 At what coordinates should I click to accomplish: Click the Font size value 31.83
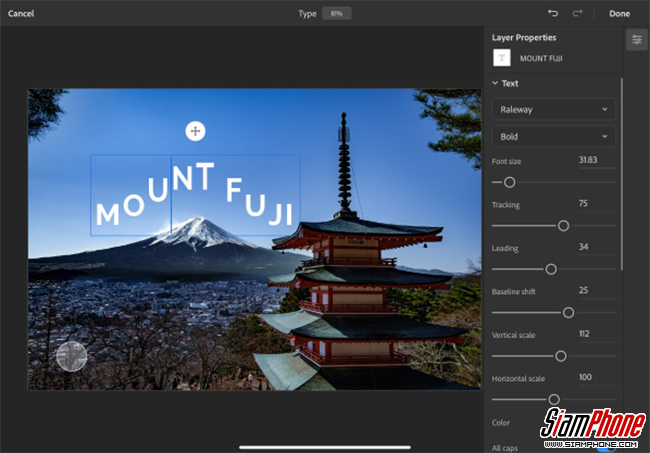[x=588, y=160]
